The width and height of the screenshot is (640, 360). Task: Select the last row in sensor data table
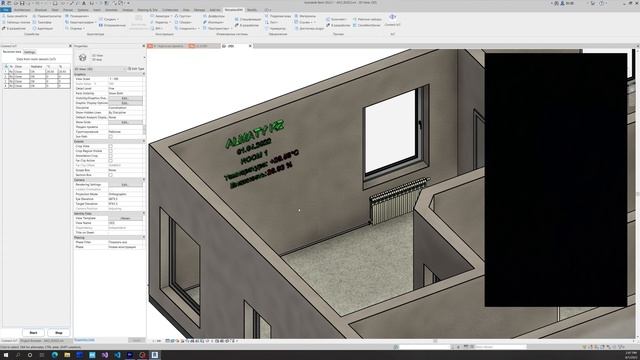(37, 86)
